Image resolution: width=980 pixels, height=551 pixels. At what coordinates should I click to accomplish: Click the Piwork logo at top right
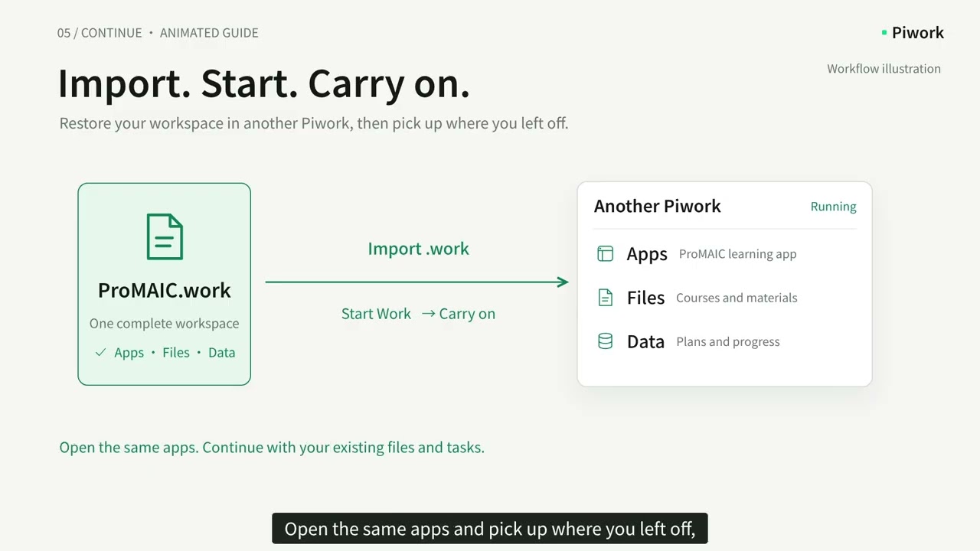click(x=913, y=33)
